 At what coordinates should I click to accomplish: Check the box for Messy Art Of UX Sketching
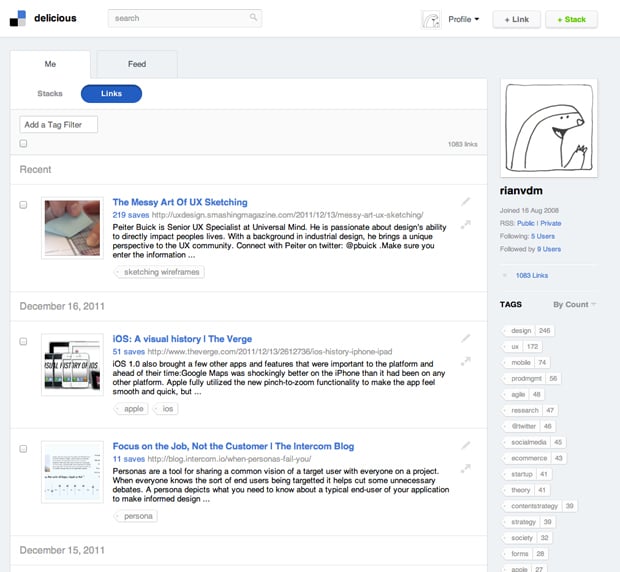(x=24, y=204)
